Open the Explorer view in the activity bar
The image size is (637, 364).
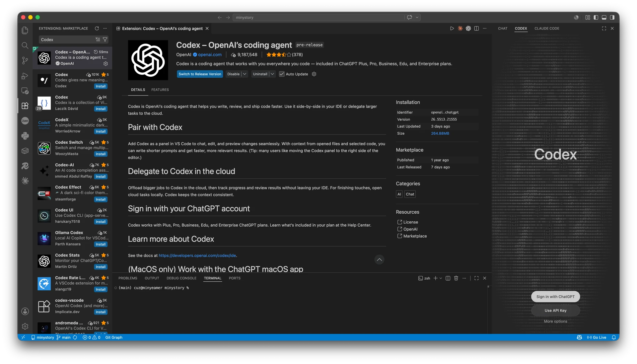(25, 30)
